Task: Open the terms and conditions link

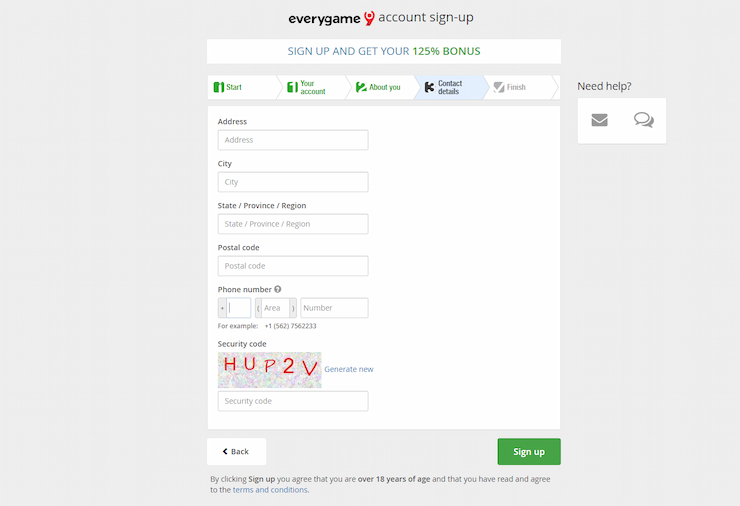Action: [270, 490]
